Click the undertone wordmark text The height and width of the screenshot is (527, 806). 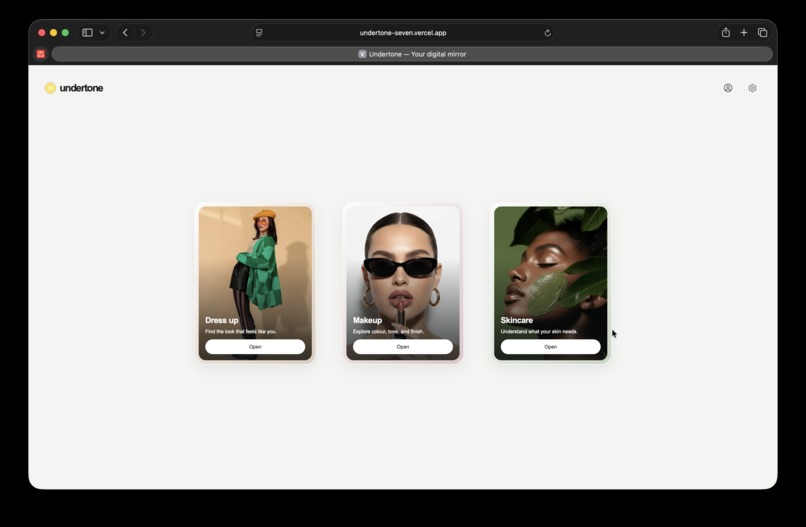(x=81, y=88)
